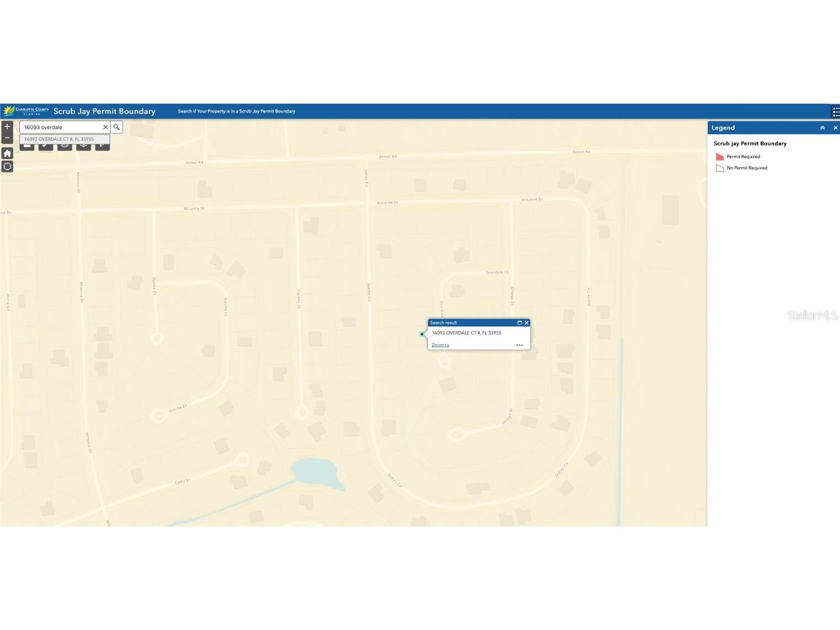
Task: Collapse the Legend panel
Action: [x=822, y=128]
